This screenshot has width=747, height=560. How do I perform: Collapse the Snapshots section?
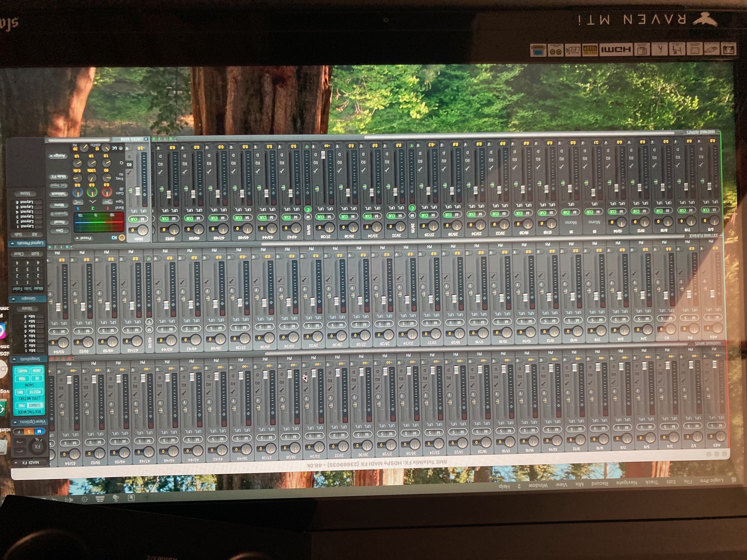(14, 359)
